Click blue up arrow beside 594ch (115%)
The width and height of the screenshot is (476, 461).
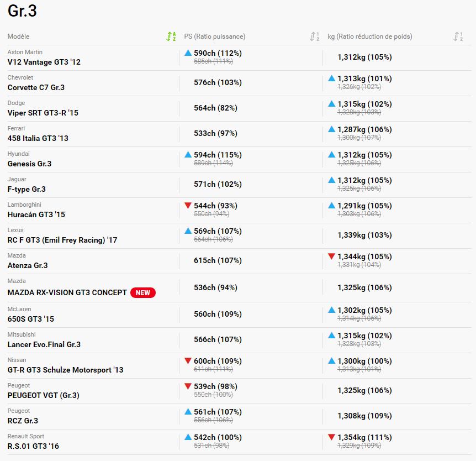click(188, 155)
